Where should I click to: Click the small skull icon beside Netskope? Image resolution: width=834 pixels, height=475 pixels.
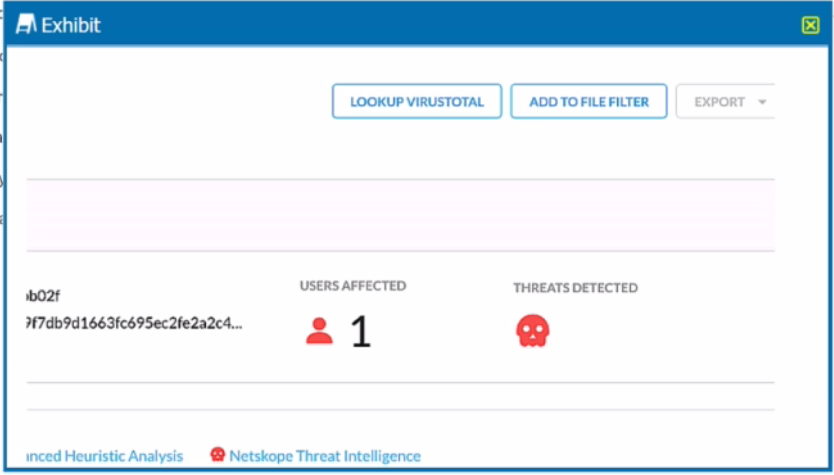tap(217, 455)
